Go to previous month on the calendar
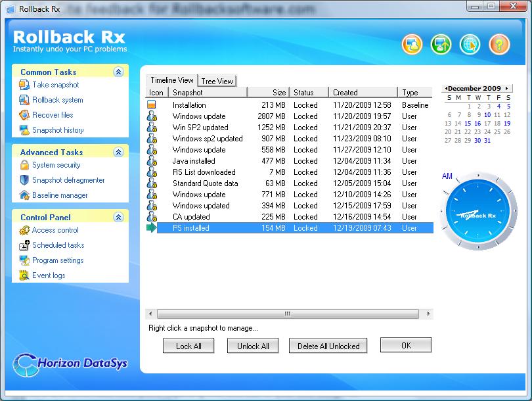 click(x=447, y=87)
